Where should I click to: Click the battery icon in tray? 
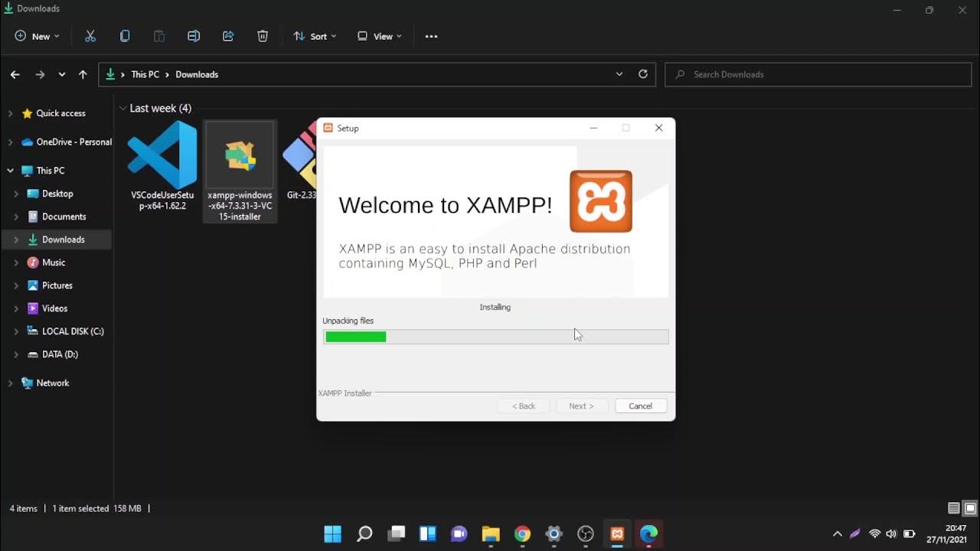click(x=910, y=533)
